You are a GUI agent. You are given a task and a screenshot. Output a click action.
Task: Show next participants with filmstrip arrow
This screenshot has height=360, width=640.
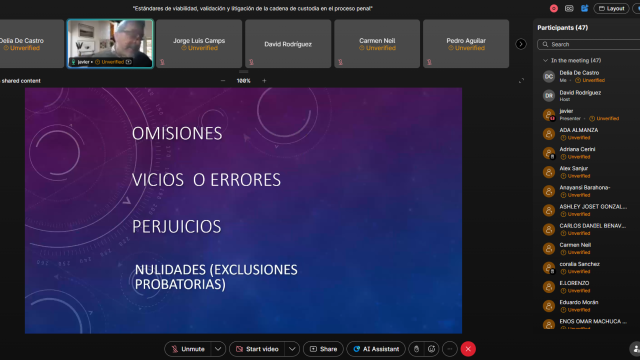[521, 44]
